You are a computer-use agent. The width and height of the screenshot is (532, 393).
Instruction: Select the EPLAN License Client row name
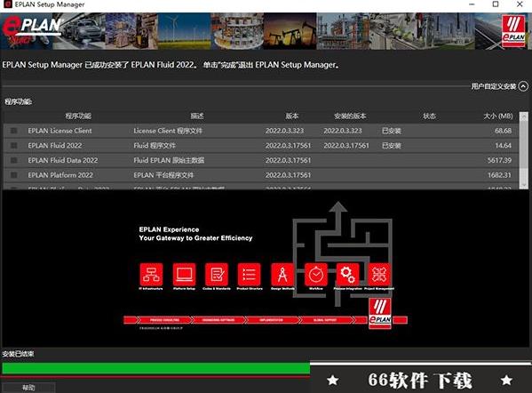[x=60, y=131]
